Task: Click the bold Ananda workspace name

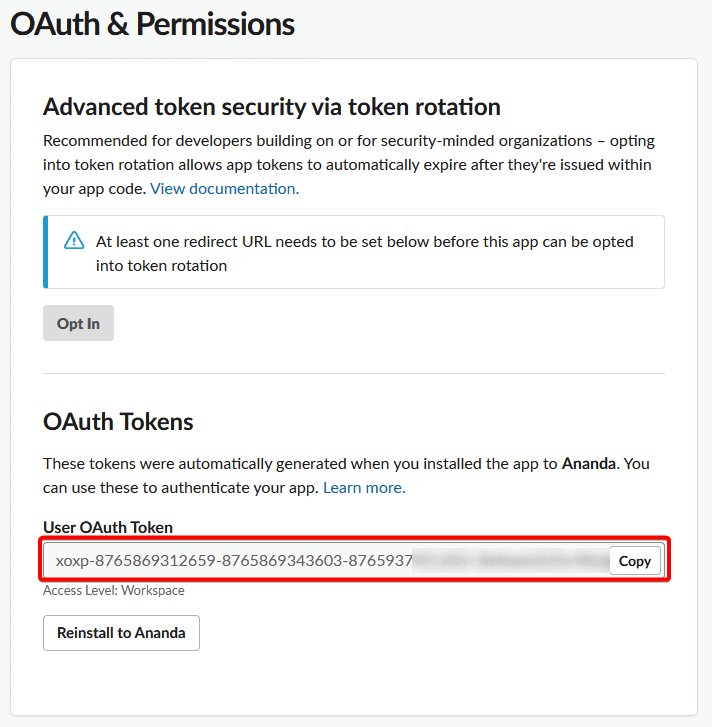Action: pos(590,464)
